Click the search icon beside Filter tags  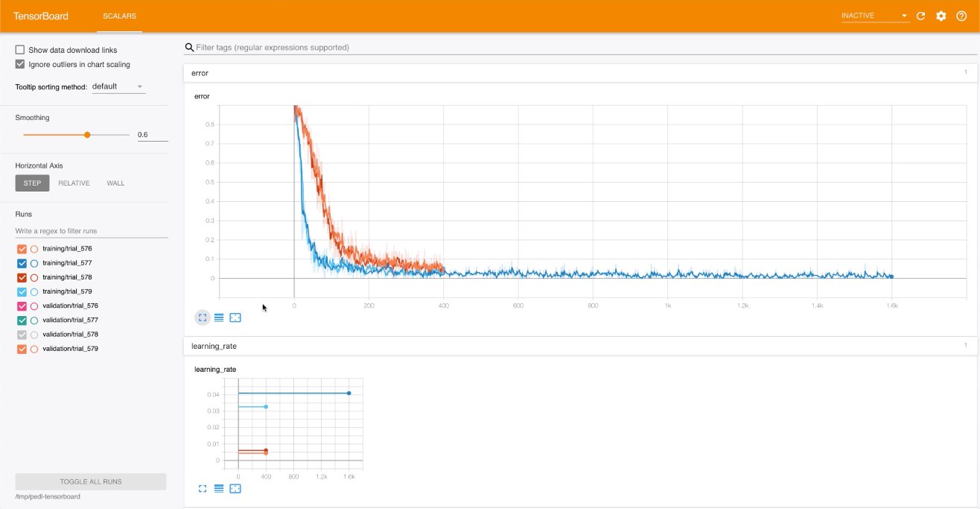(x=189, y=47)
